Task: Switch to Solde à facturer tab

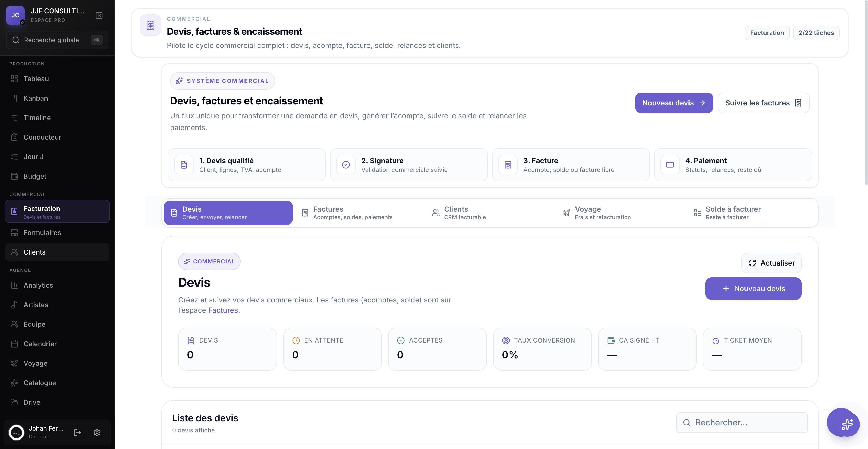Action: tap(751, 213)
